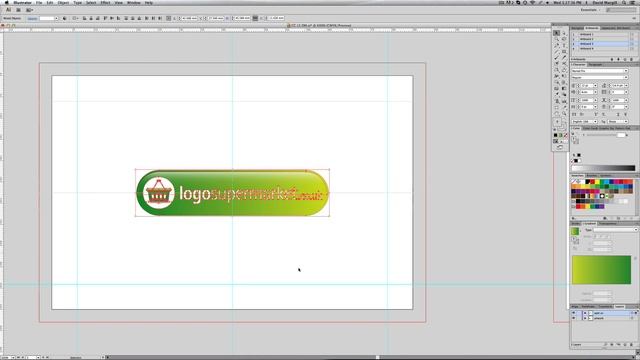Click Horizontal Align Left in control bar
This screenshot has height=360, width=640.
click(x=84, y=18)
